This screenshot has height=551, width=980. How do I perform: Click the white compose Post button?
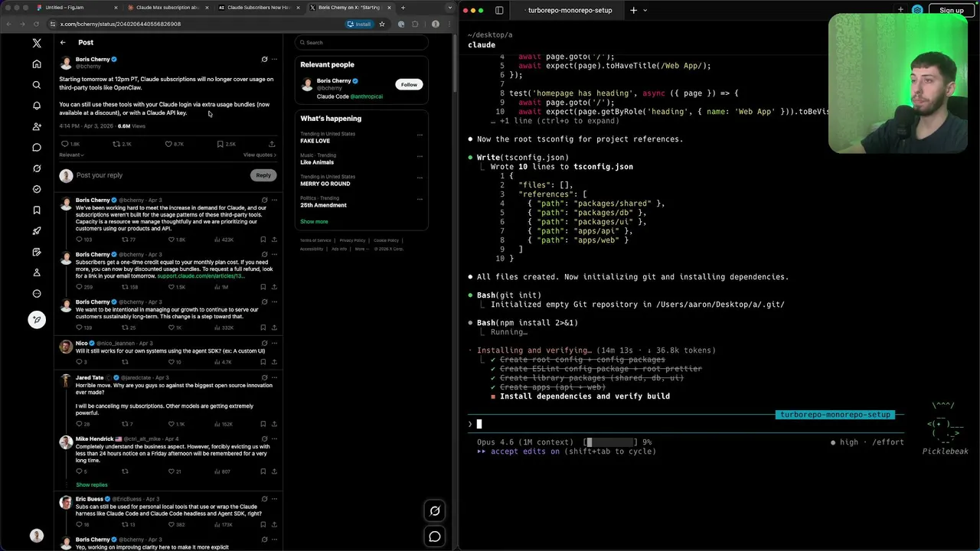point(37,320)
